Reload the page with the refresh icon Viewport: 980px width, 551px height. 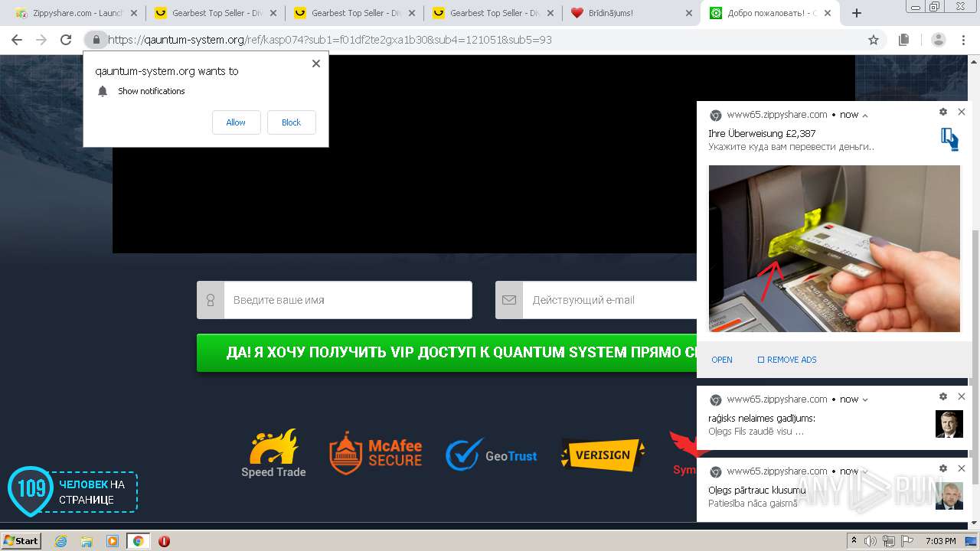(66, 40)
